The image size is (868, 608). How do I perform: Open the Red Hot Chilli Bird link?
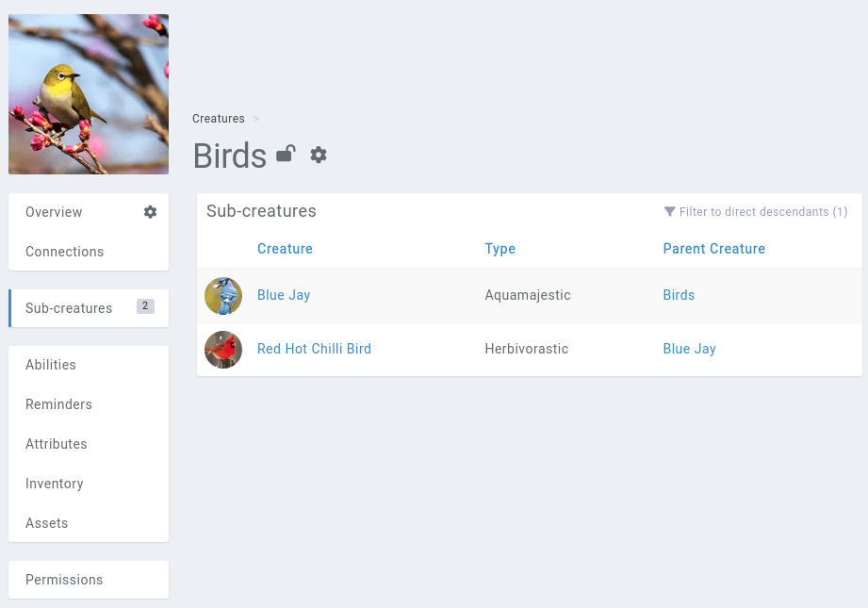coord(314,349)
